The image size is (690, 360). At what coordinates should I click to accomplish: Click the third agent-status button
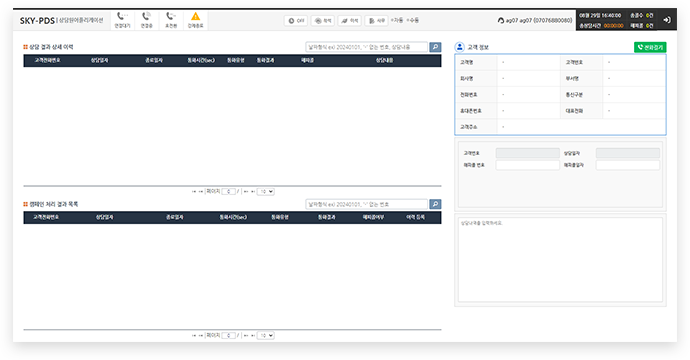(x=350, y=21)
